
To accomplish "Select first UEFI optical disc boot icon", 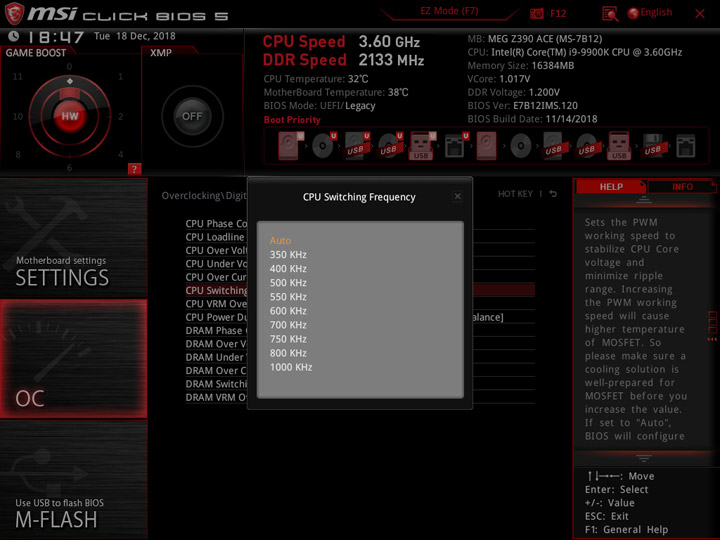I will point(324,146).
